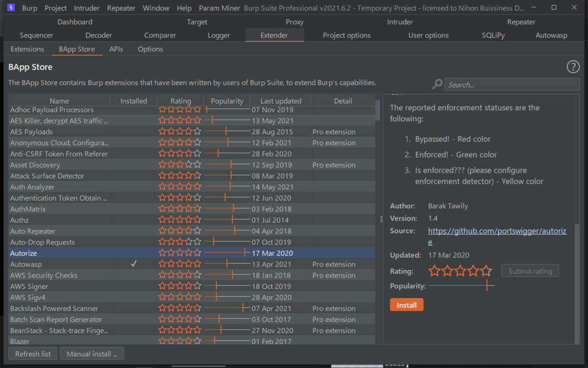The image size is (588, 368).
Task: Click the popularity bar of Backslash Powered Scanner
Action: click(227, 308)
